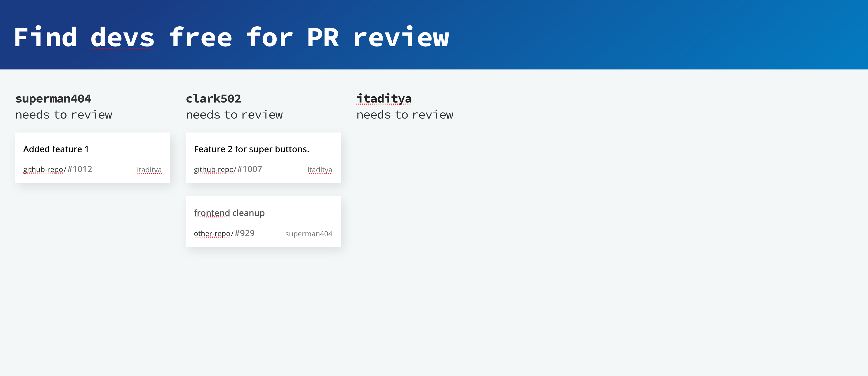Click superman404 author on PR #929 card
This screenshot has height=376, width=868.
(x=308, y=234)
